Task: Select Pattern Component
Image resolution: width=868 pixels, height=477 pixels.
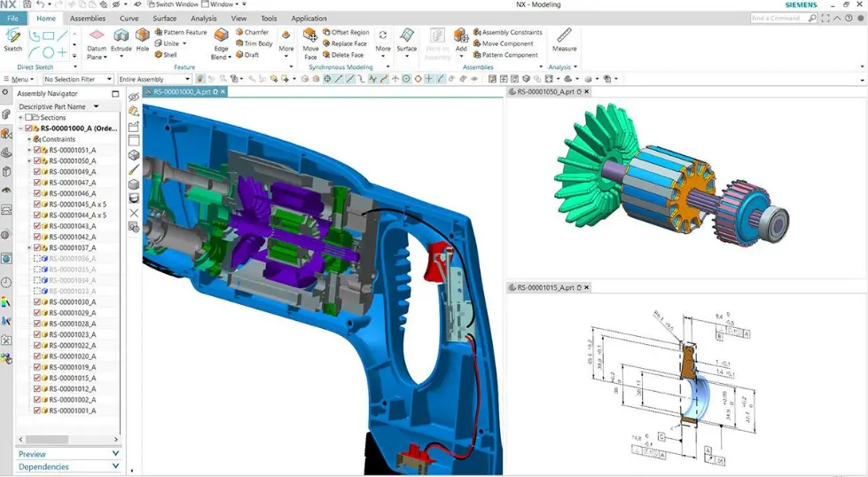Action: (505, 55)
